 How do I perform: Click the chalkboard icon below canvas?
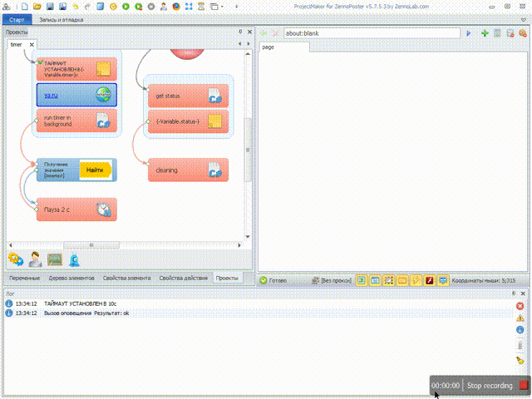point(55,259)
